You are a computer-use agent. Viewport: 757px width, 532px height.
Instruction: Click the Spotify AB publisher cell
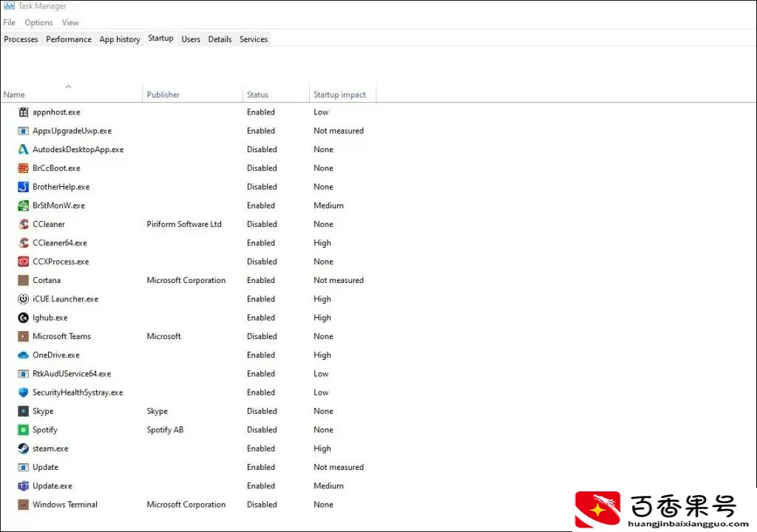coord(165,429)
